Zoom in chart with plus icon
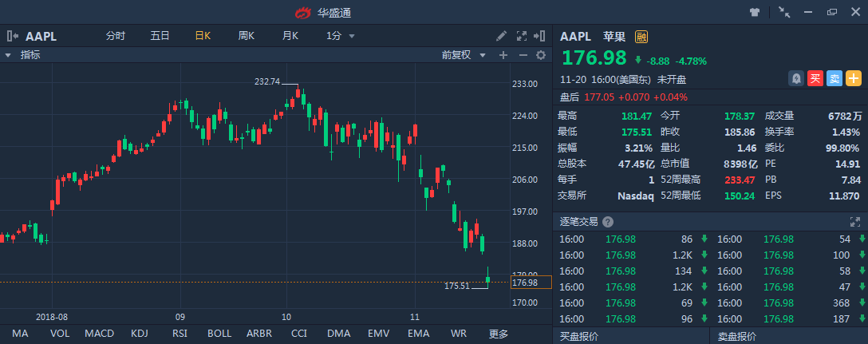The height and width of the screenshot is (344, 868). tap(503, 55)
